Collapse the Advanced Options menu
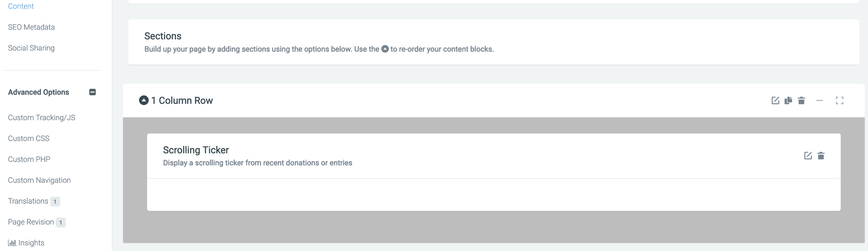The height and width of the screenshot is (251, 868). pos(92,92)
